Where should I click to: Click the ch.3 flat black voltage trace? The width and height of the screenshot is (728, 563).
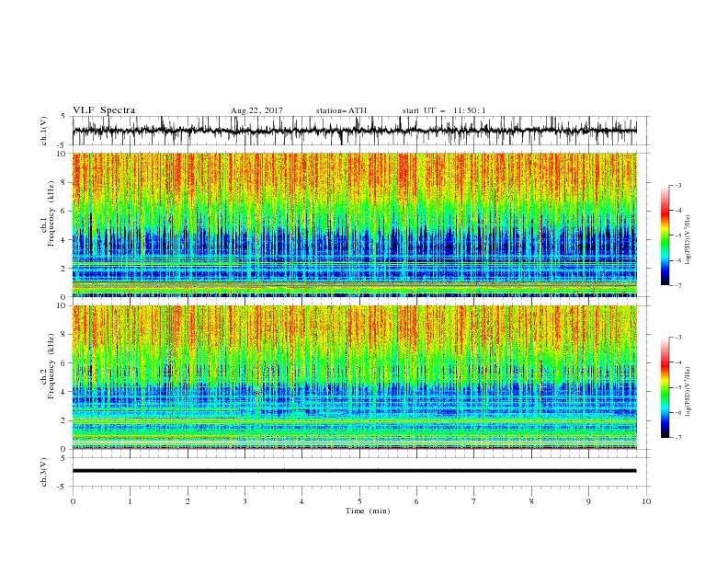click(355, 471)
